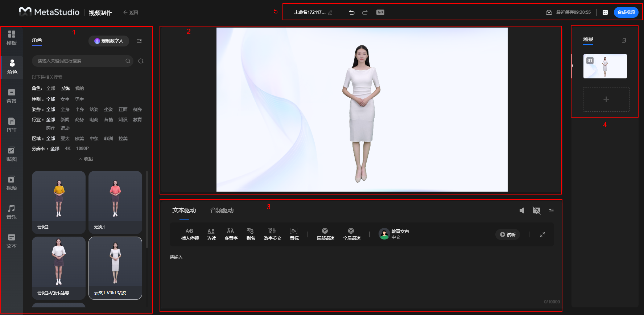The width and height of the screenshot is (644, 315).
Task: Open the 音乐 music sidebar panel
Action: 12,212
